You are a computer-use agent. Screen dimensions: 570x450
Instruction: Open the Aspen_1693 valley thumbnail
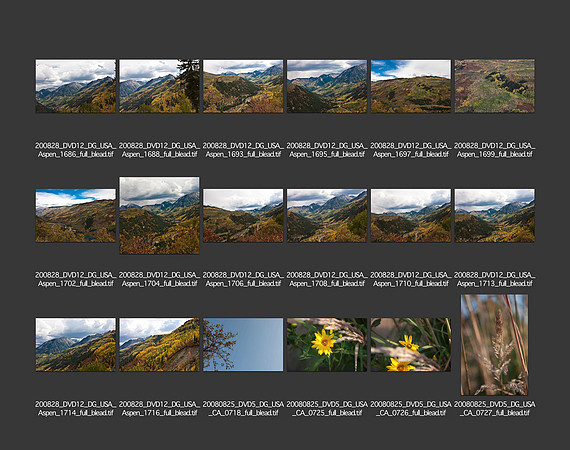(x=243, y=86)
